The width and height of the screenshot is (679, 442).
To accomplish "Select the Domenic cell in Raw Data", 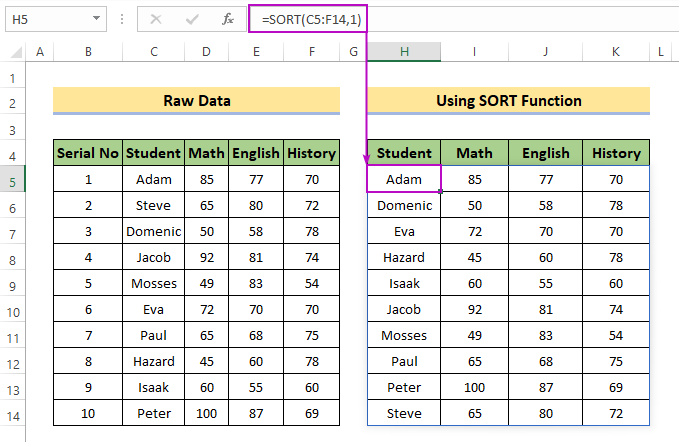I will (154, 231).
